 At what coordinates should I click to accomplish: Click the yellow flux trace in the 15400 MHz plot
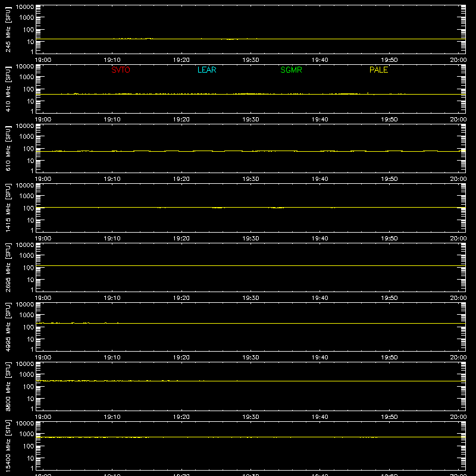pos(250,437)
